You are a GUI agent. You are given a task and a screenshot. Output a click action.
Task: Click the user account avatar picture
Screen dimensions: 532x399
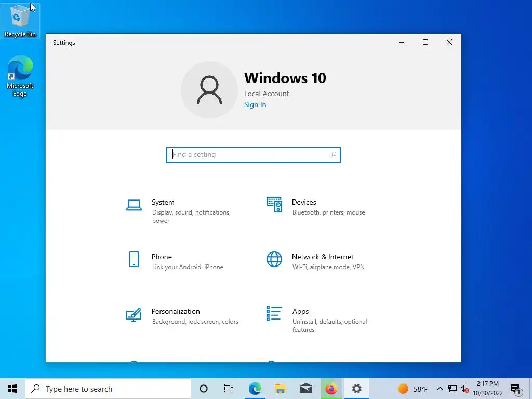pyautogui.click(x=209, y=90)
